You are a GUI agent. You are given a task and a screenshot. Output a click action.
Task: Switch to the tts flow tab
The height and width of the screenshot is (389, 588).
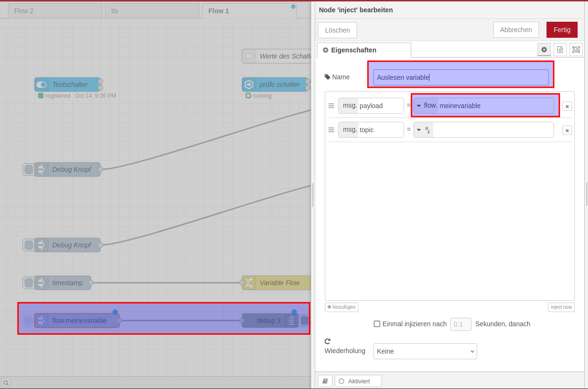(x=152, y=11)
